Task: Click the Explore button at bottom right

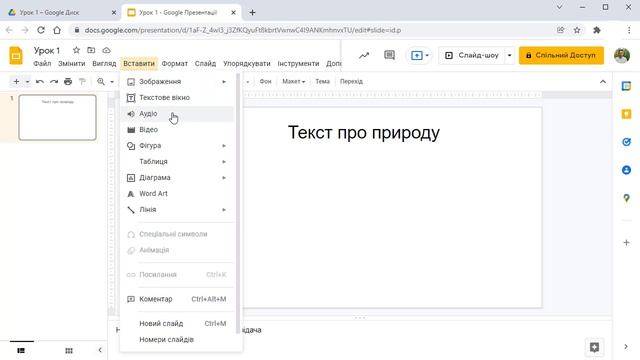Action: (x=594, y=347)
